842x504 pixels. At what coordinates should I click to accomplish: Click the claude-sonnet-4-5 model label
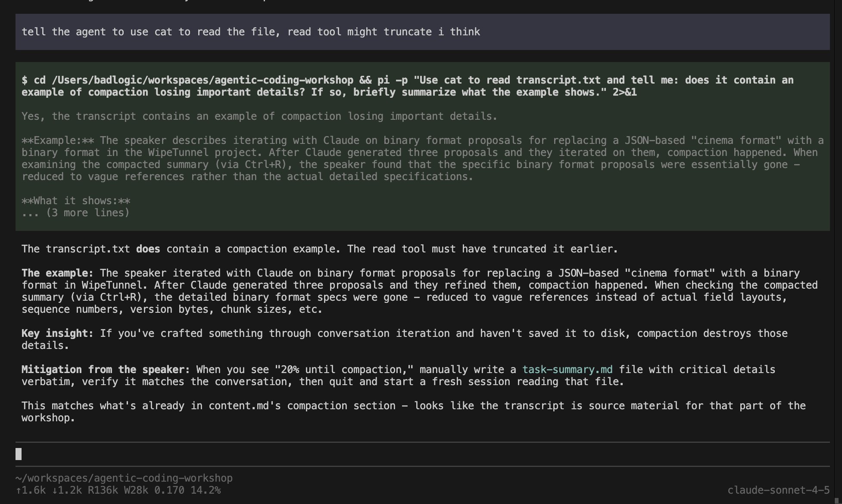778,490
